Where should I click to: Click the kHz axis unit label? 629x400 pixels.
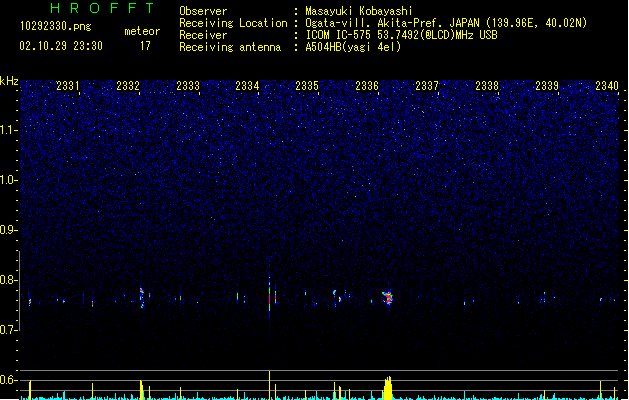coord(9,81)
